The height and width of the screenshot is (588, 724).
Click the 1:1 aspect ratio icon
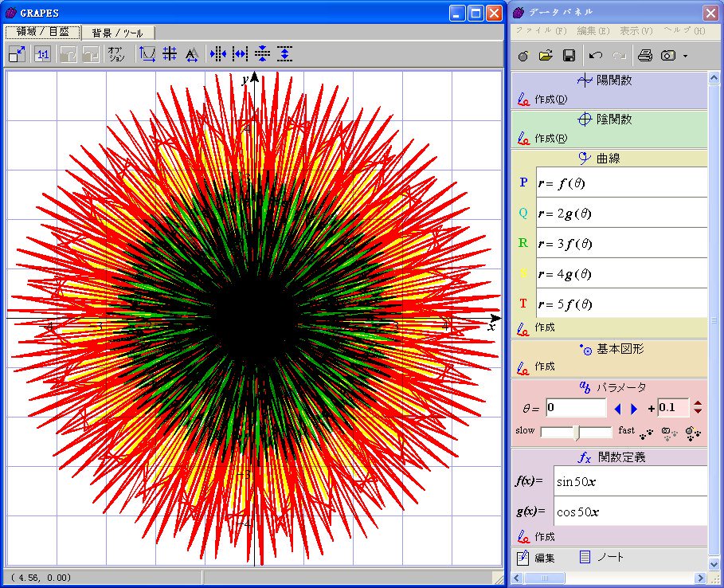click(x=42, y=54)
